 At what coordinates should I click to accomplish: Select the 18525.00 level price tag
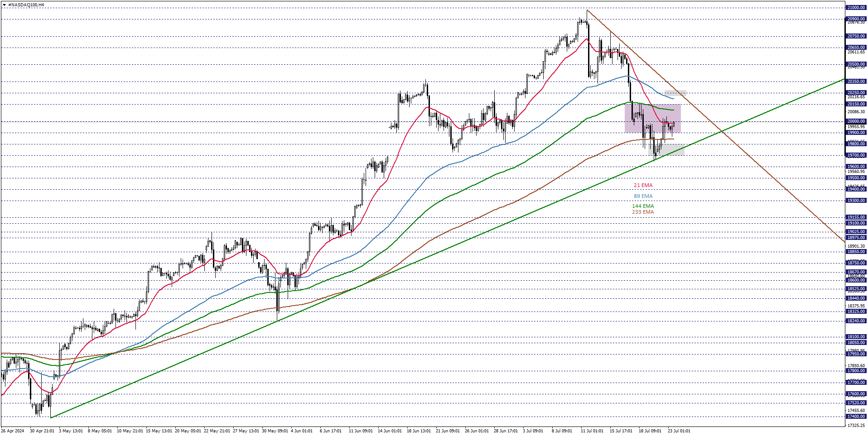tap(856, 289)
